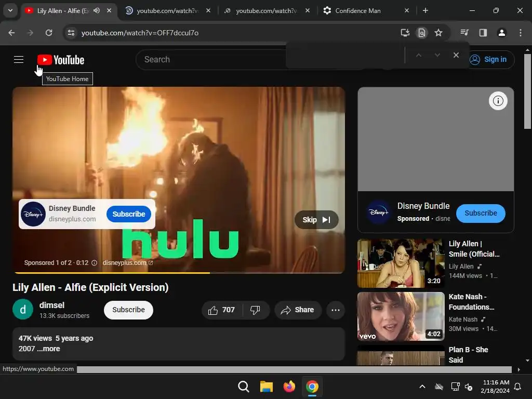
Task: Click the video ad progress bar
Action: (179, 272)
